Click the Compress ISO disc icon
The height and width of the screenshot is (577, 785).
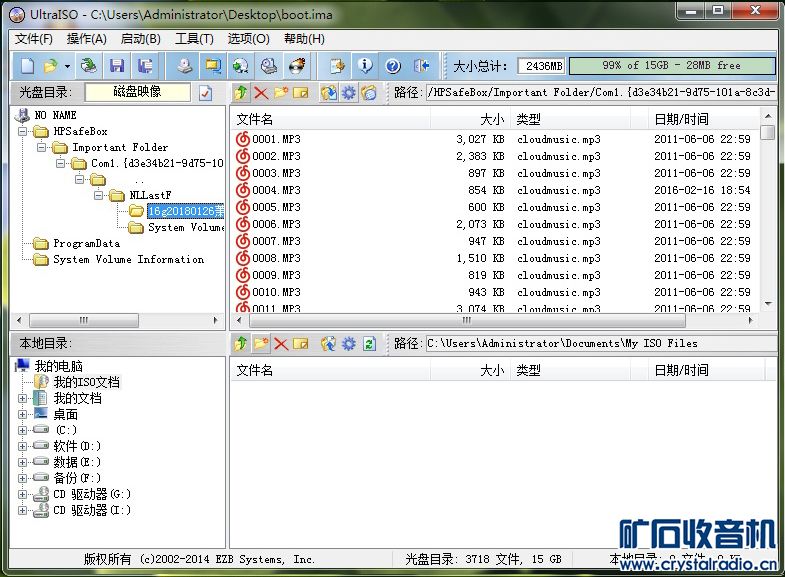(x=241, y=66)
